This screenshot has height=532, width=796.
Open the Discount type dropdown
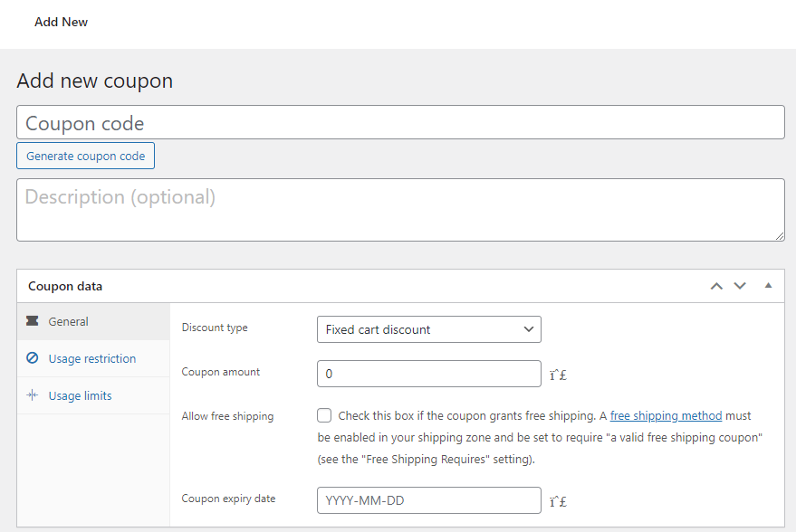tap(428, 329)
